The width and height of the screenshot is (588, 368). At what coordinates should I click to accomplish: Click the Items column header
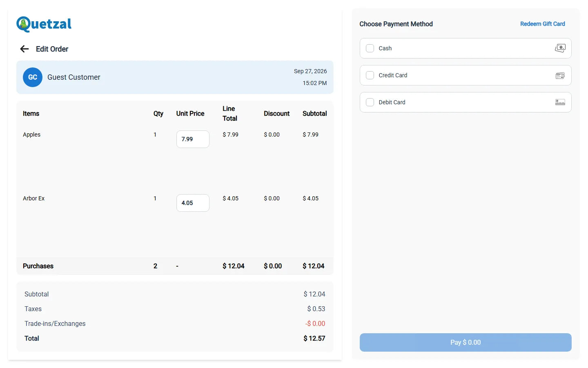tap(31, 114)
